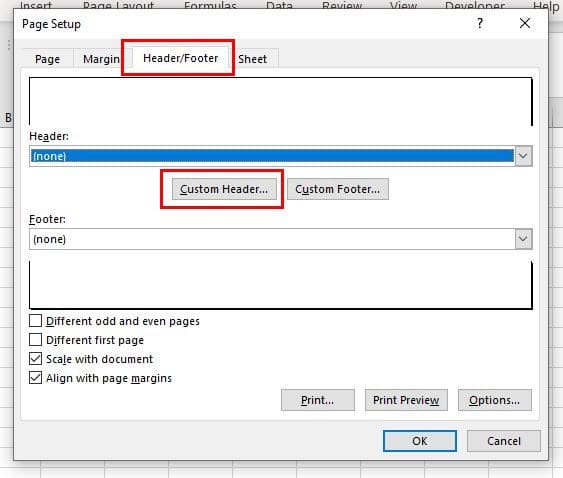Click the Custom Footer... button
The width and height of the screenshot is (563, 478).
[x=338, y=189]
